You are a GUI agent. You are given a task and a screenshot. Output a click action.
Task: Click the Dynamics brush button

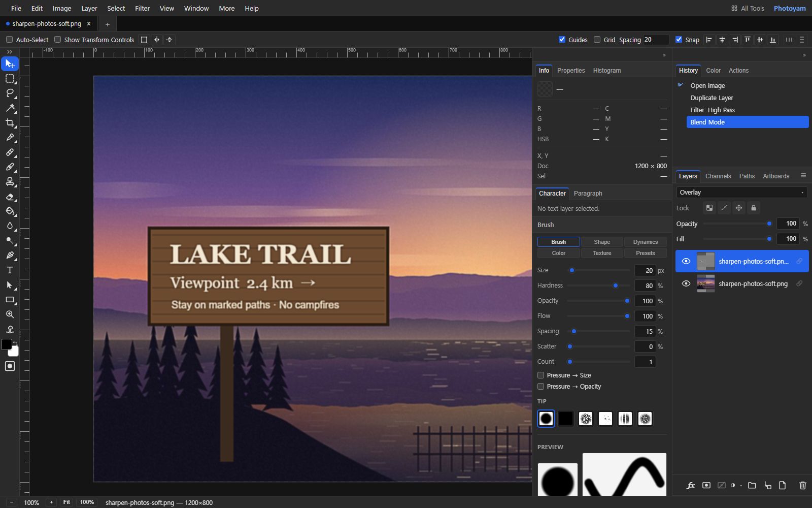645,242
